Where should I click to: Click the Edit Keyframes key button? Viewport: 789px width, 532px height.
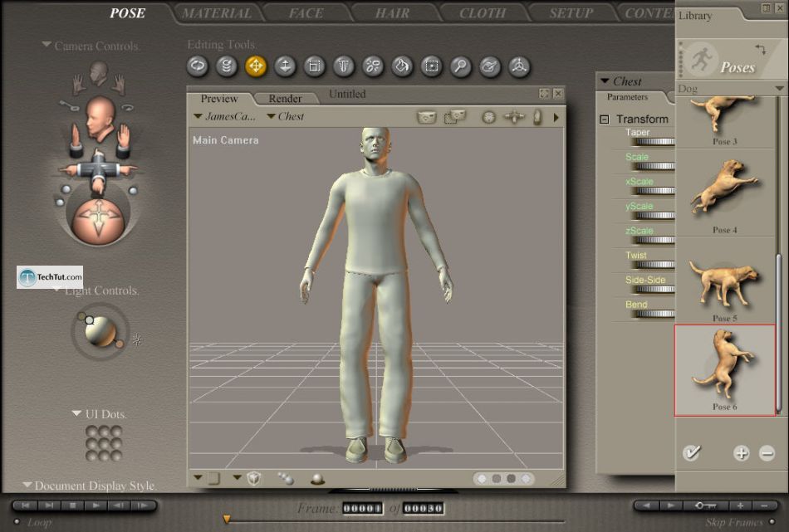(705, 505)
